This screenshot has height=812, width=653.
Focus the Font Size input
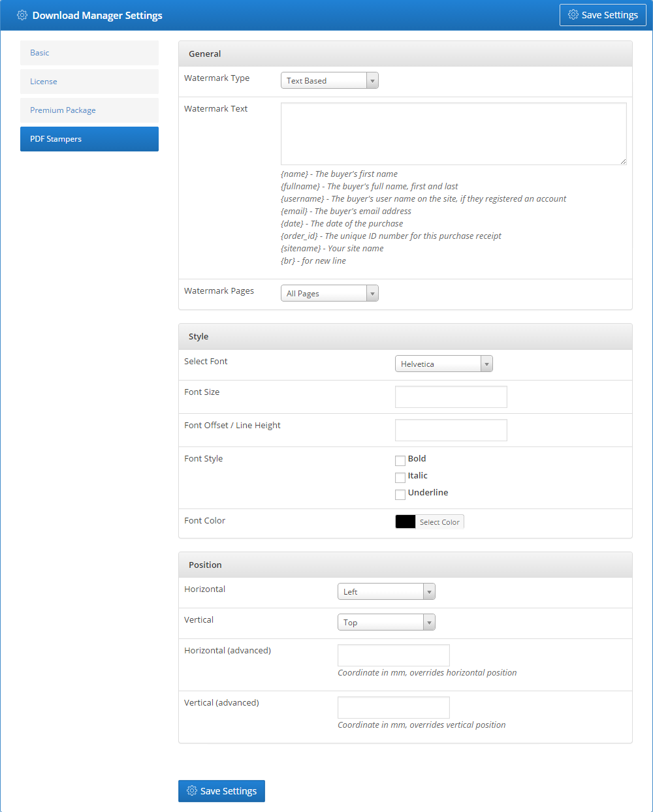coord(451,397)
